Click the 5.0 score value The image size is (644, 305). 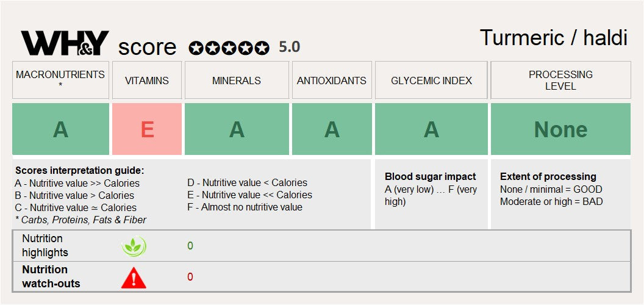coord(290,47)
